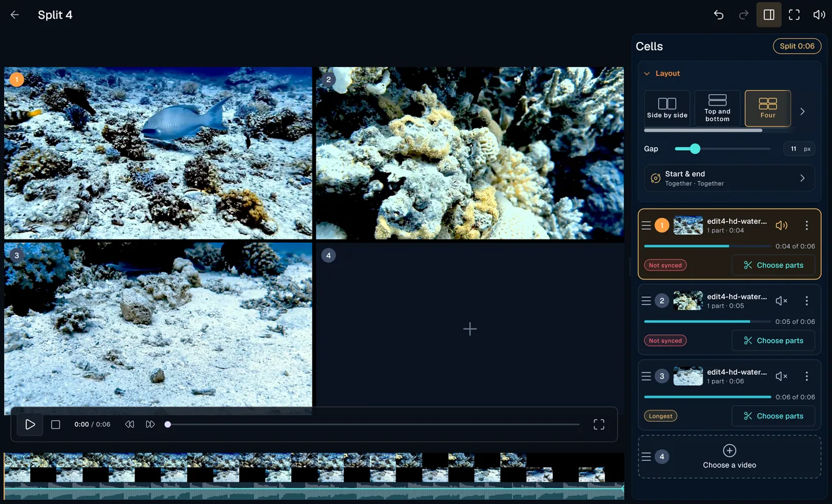
Task: Click the reorder handle for cell 2
Action: tap(647, 301)
